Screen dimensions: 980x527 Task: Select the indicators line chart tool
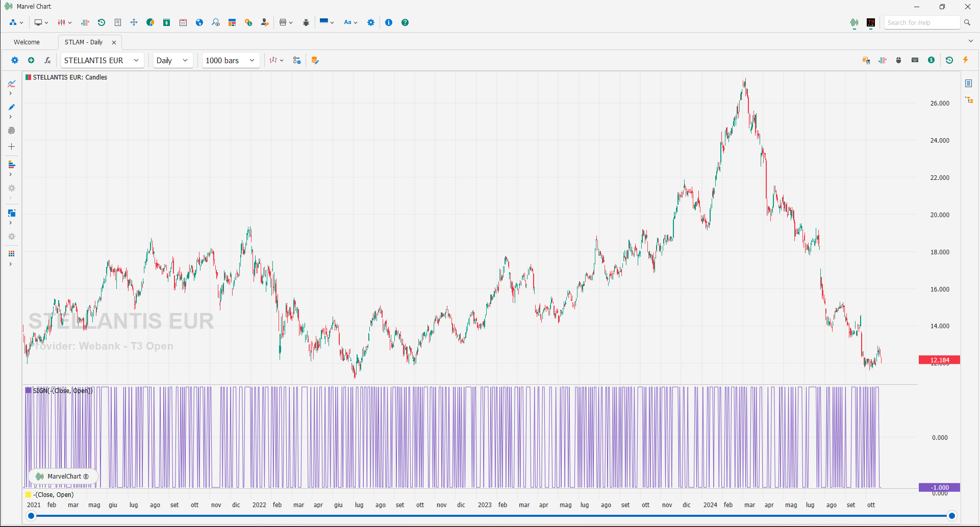tap(11, 84)
